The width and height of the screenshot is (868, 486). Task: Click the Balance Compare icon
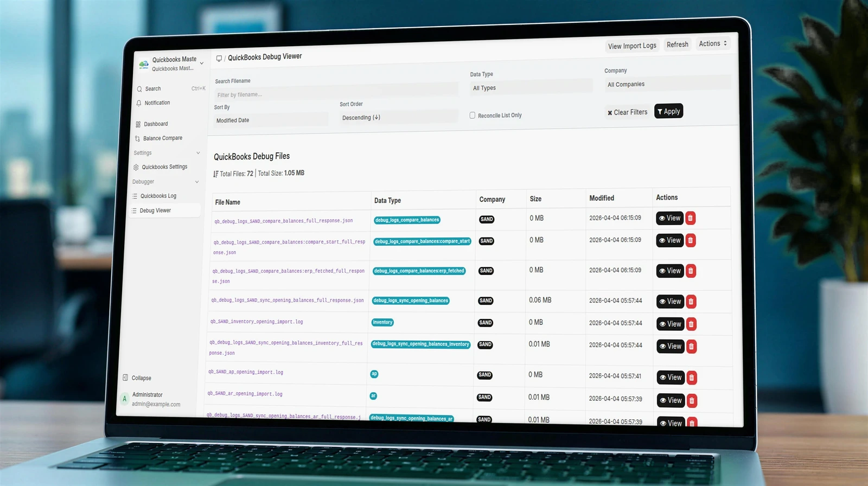pyautogui.click(x=137, y=139)
